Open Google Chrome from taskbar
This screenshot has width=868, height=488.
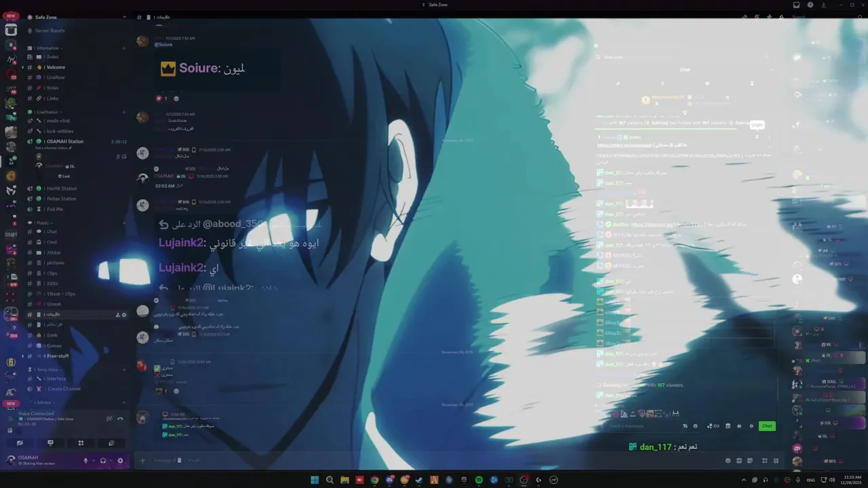click(374, 480)
